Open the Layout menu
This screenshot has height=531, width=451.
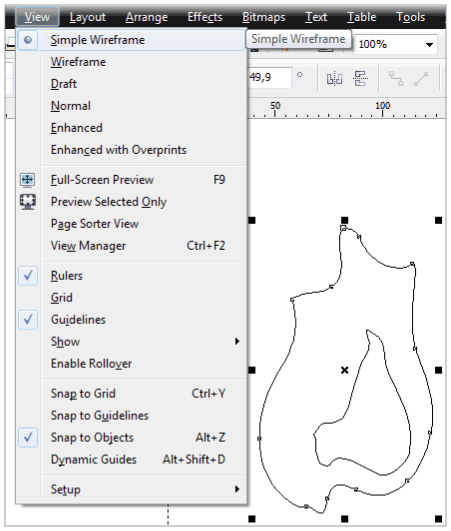(x=87, y=17)
